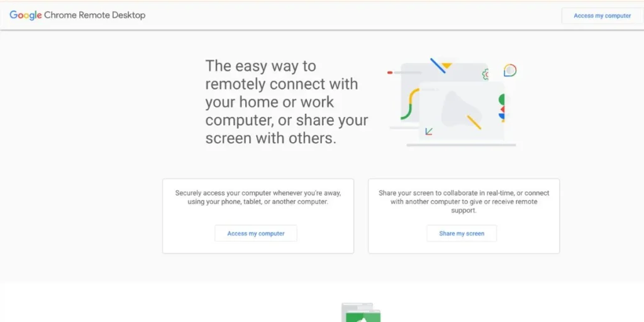The width and height of the screenshot is (644, 322).
Task: Click the Chrome Remote Desktop title text
Action: (94, 15)
